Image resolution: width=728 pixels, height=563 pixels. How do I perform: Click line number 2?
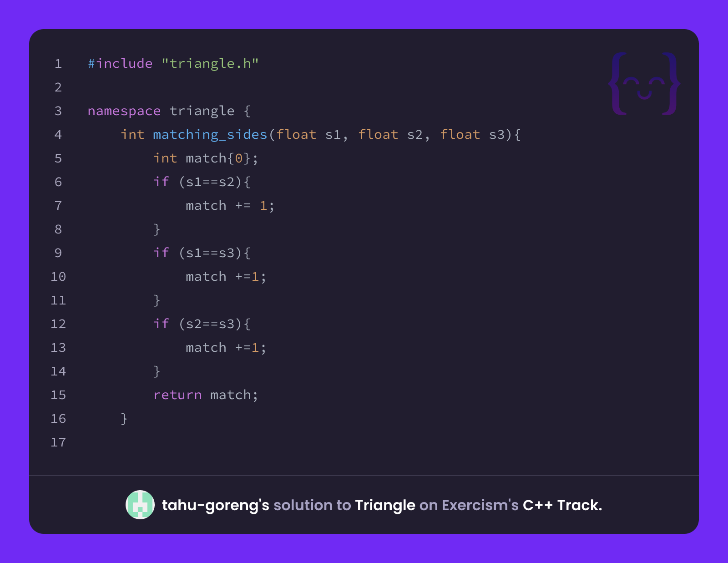click(58, 87)
